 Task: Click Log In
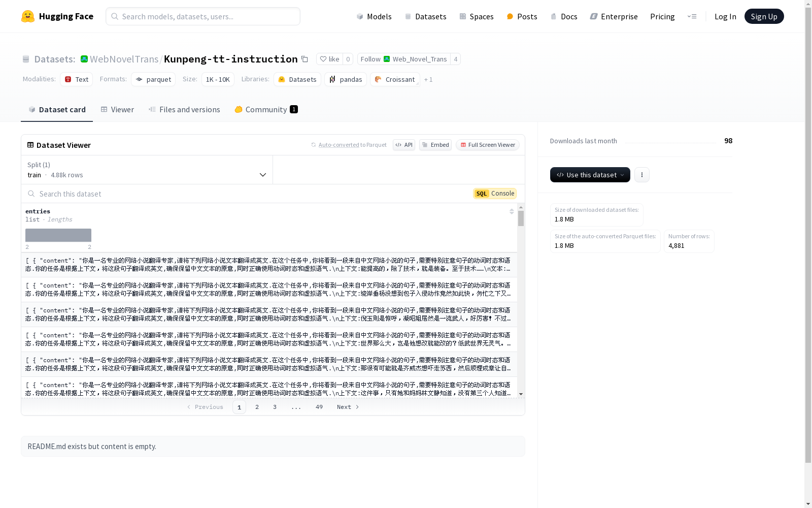coord(725,16)
